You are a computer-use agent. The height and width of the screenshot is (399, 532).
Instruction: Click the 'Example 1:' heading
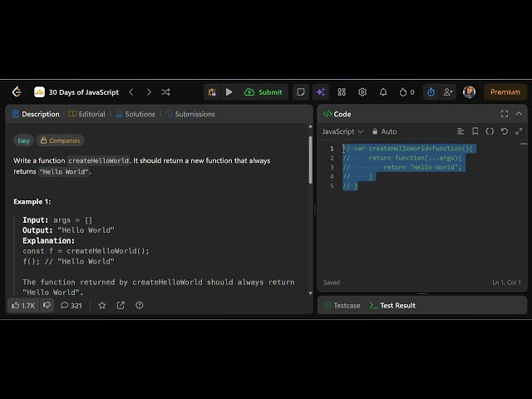click(x=32, y=201)
